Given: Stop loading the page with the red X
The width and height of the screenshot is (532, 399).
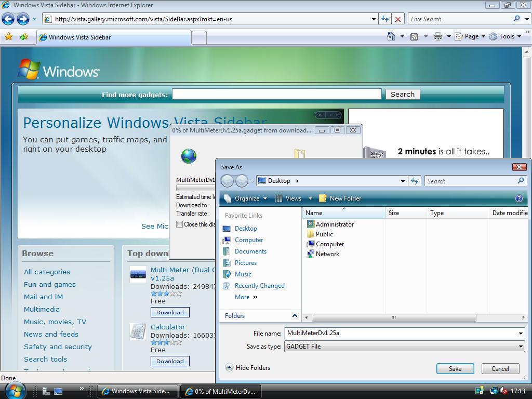Looking at the screenshot, I should click(x=398, y=19).
